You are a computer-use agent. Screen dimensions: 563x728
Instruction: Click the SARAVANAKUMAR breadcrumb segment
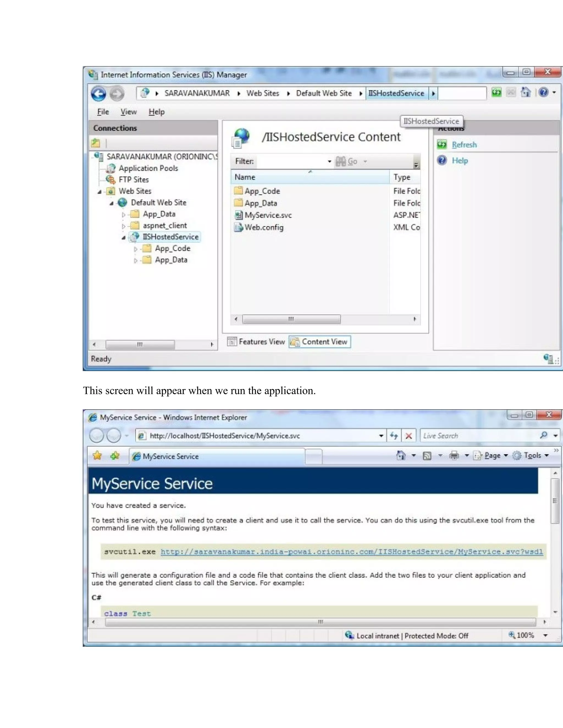tap(197, 93)
